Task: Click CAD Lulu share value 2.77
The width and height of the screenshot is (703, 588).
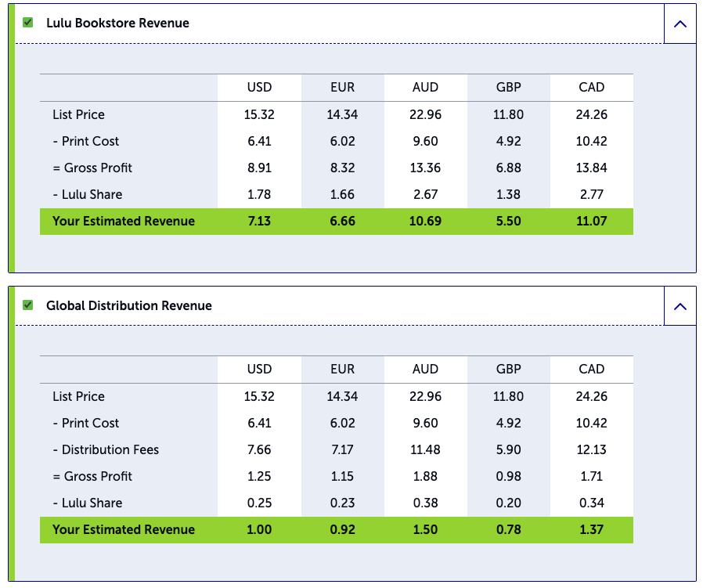Action: click(591, 194)
